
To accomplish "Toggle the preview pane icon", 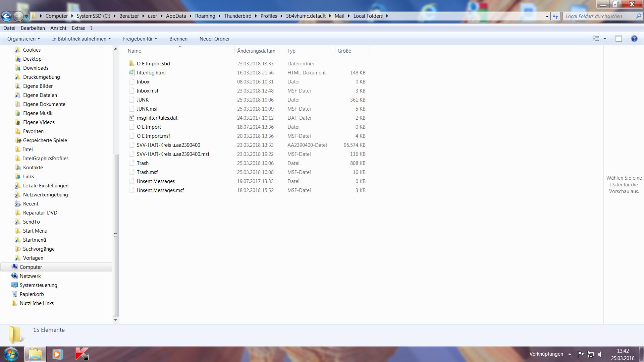I will click(619, 39).
